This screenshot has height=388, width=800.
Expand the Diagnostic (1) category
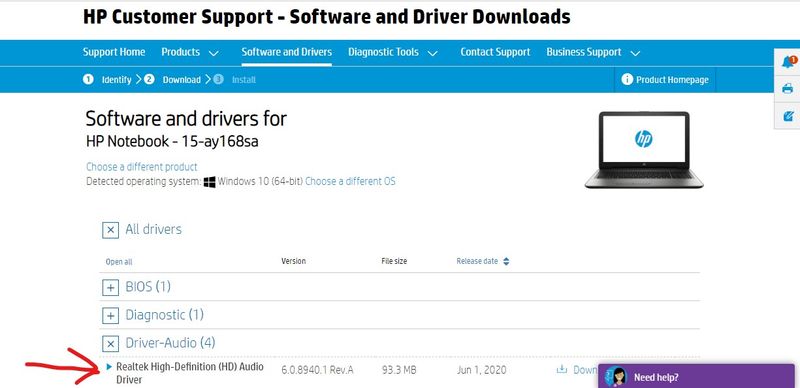[110, 316]
